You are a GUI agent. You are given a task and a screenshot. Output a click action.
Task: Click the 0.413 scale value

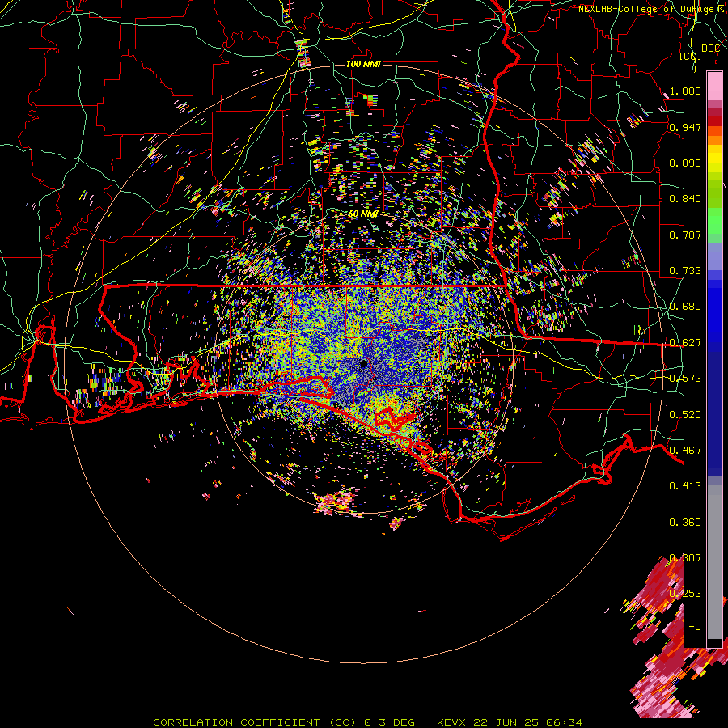(685, 486)
